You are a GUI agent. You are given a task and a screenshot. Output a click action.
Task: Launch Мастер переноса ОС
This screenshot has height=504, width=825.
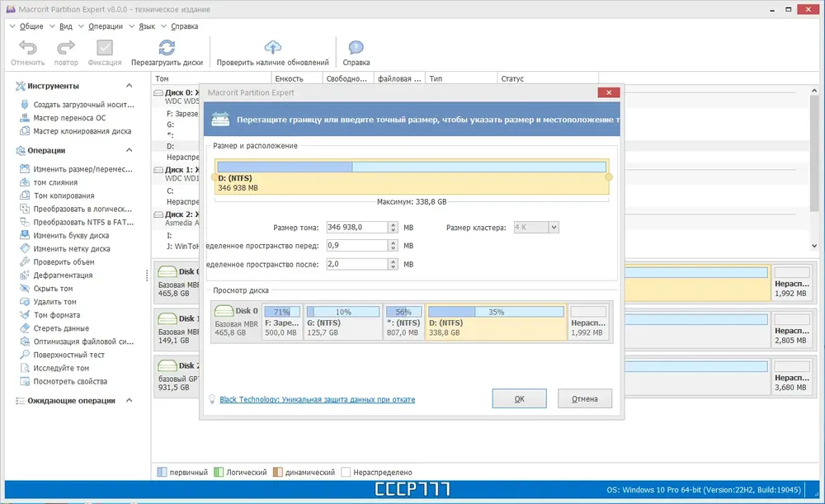click(x=64, y=118)
